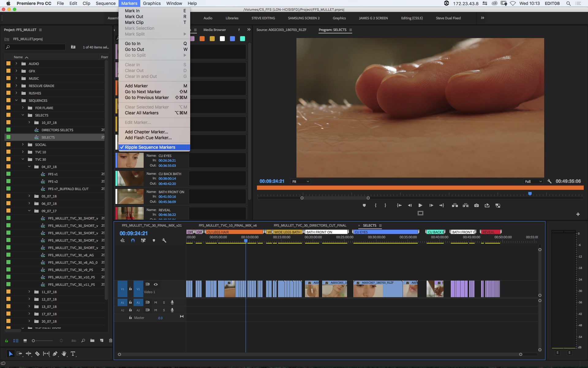
Task: Switch to FFS_MULLET_TVC_10_FINAL_MIX_v6 sequence tab
Action: point(228,225)
